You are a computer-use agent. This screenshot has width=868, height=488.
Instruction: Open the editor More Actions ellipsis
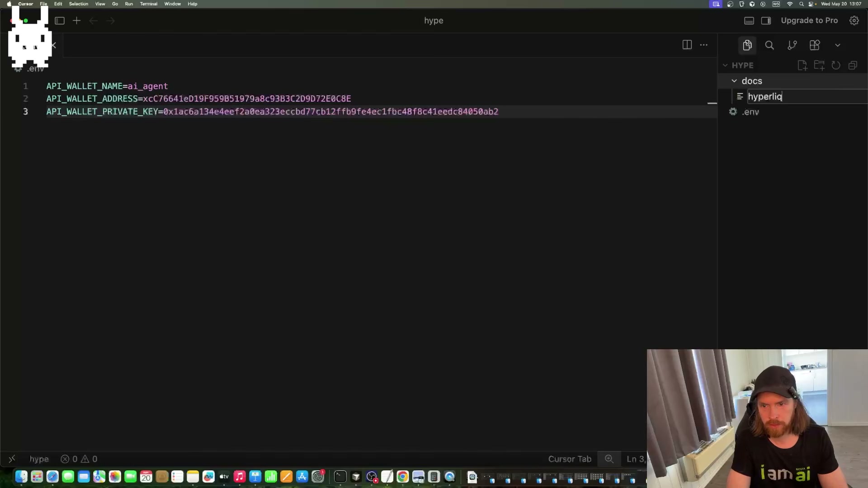tap(704, 45)
